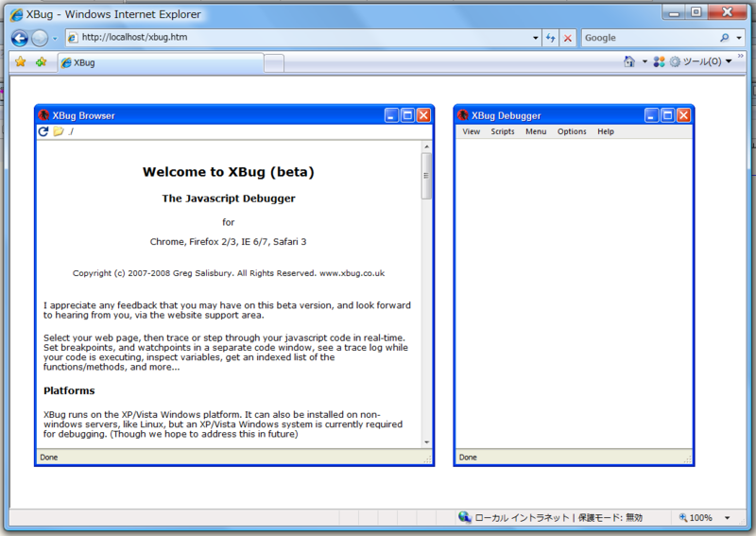Click Done status in XBug Debugger

coord(468,458)
